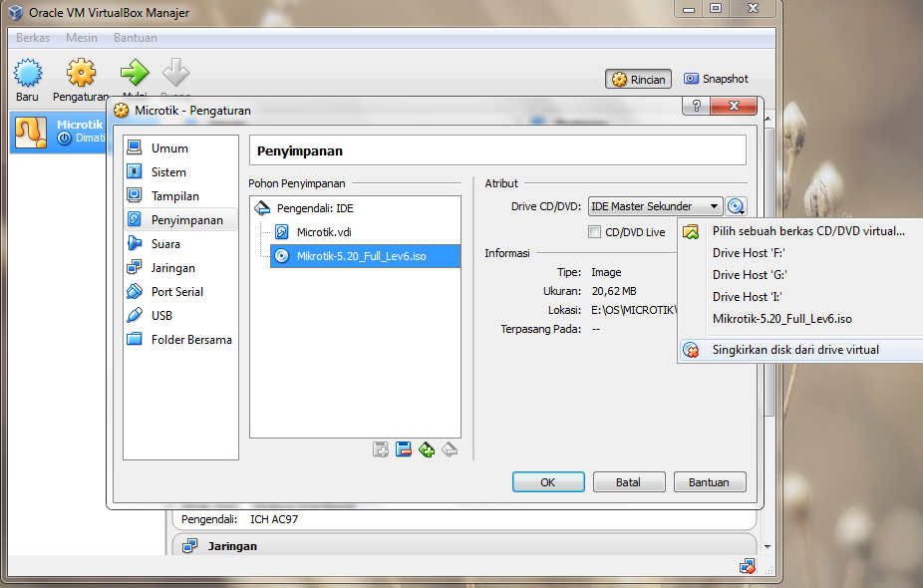Open the IDE Master Sekunder dropdown
The image size is (923, 588).
[x=655, y=206]
